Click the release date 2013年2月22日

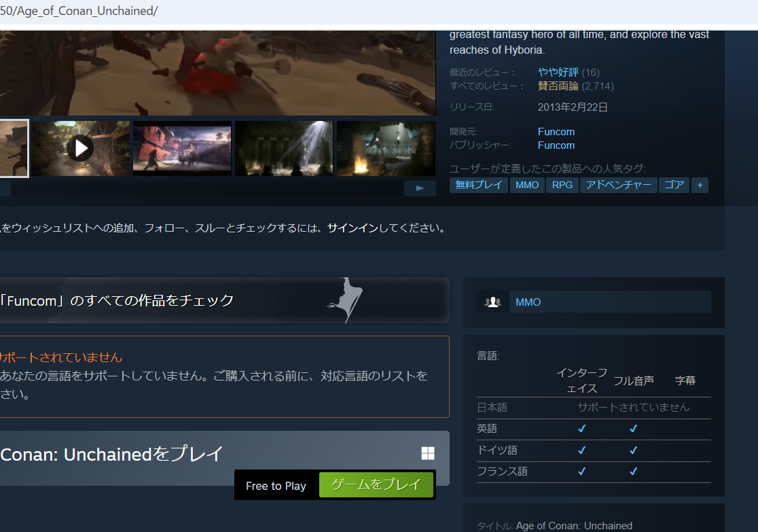pyautogui.click(x=573, y=107)
